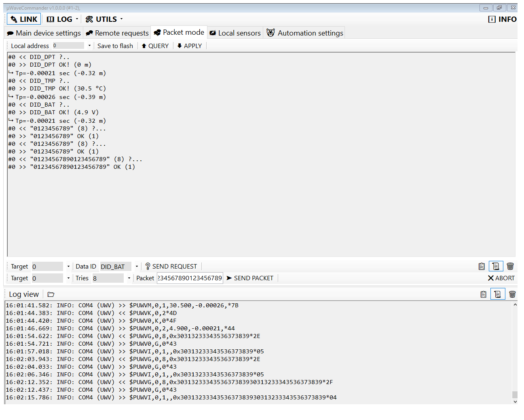
Task: Clear packet history with trash icon
Action: 510,266
